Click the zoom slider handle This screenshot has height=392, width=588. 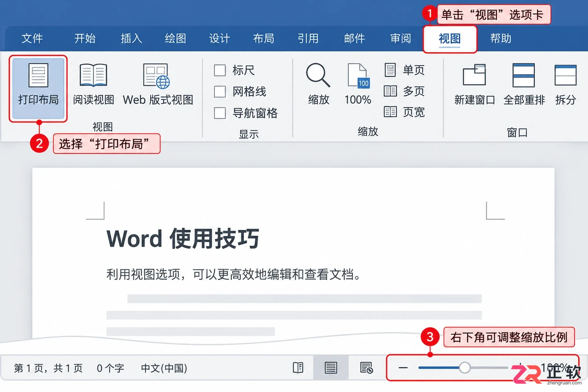464,367
